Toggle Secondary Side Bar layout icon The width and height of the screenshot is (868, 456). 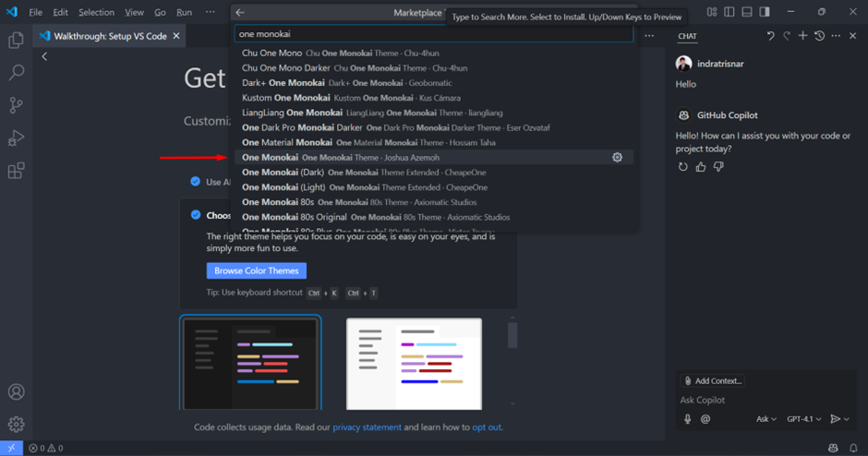765,12
